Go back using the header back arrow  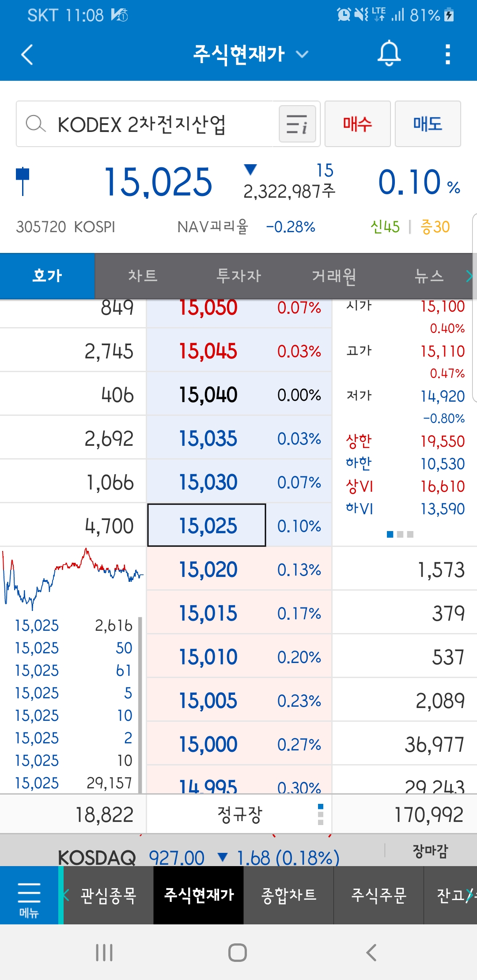(x=27, y=55)
